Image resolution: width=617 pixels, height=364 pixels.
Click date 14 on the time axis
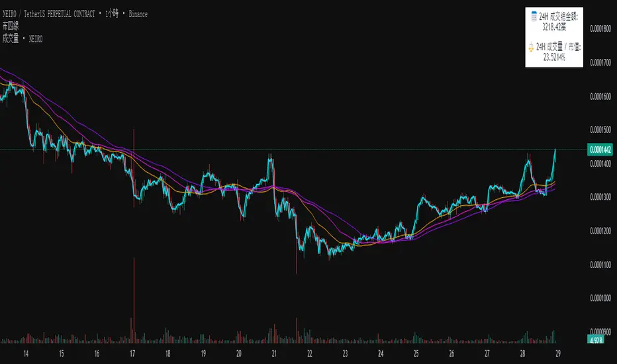pos(26,354)
